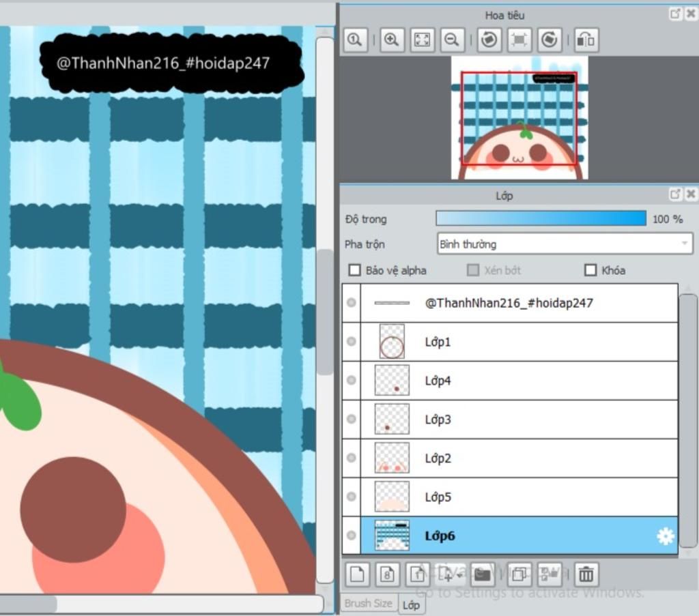Switch to the Brush Size tab
Viewport: 699px width, 616px height.
tap(368, 604)
